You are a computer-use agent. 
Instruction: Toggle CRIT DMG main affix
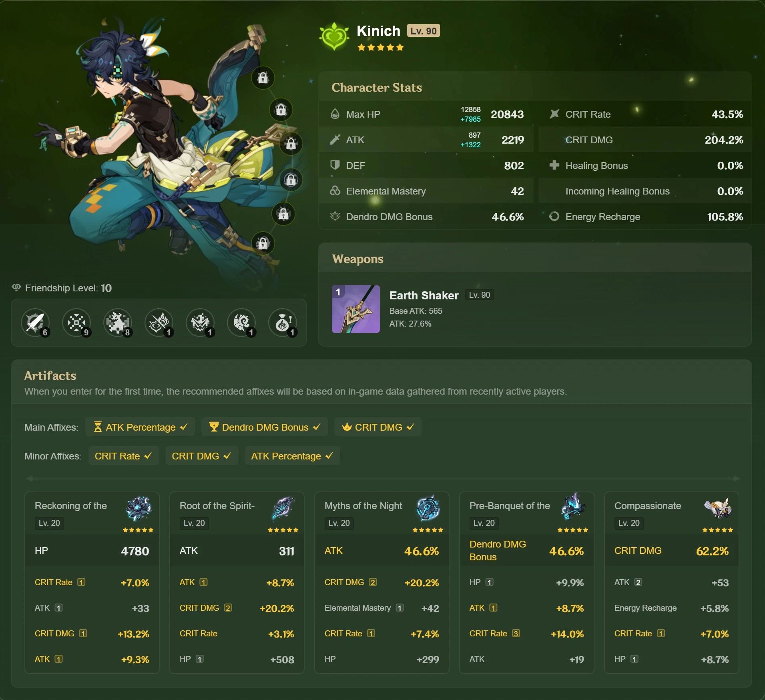point(377,427)
